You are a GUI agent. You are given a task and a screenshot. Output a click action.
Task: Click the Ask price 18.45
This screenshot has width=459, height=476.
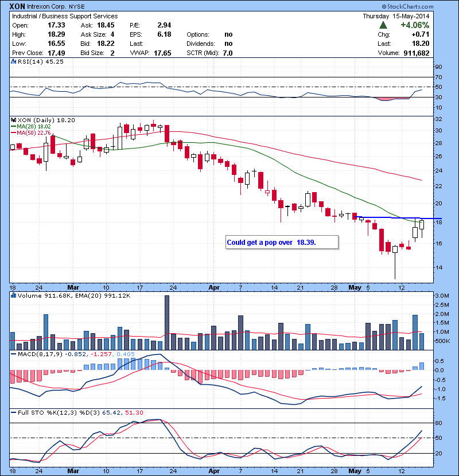(x=106, y=25)
